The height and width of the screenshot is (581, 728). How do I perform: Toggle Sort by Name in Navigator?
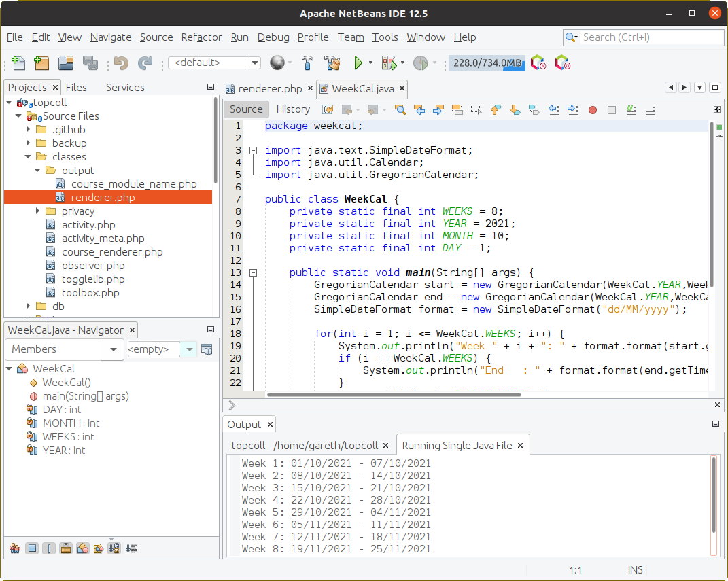coord(114,548)
